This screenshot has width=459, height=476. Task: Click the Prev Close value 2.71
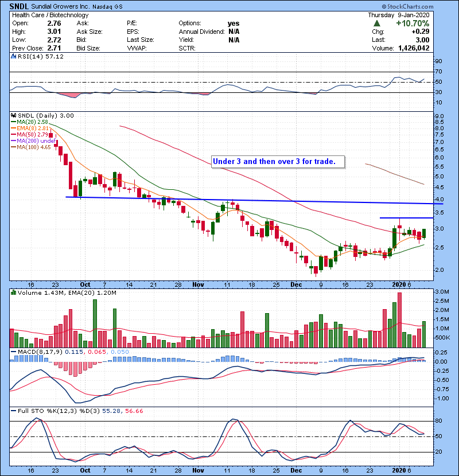tap(54, 48)
